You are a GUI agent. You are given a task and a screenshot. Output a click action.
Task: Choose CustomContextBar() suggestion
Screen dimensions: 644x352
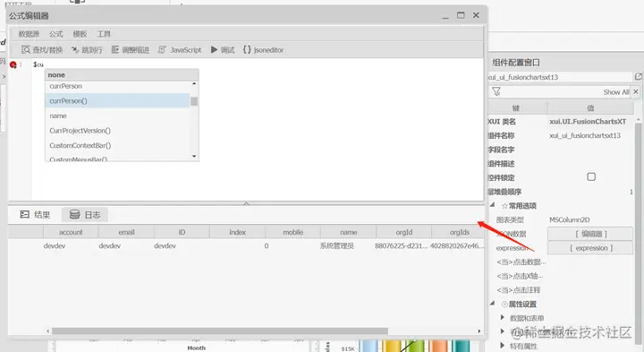click(117, 145)
